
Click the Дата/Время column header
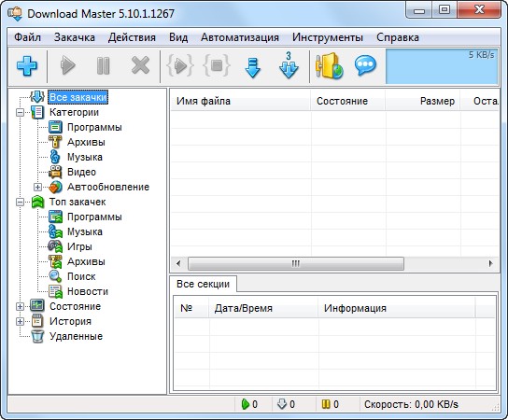tap(263, 308)
